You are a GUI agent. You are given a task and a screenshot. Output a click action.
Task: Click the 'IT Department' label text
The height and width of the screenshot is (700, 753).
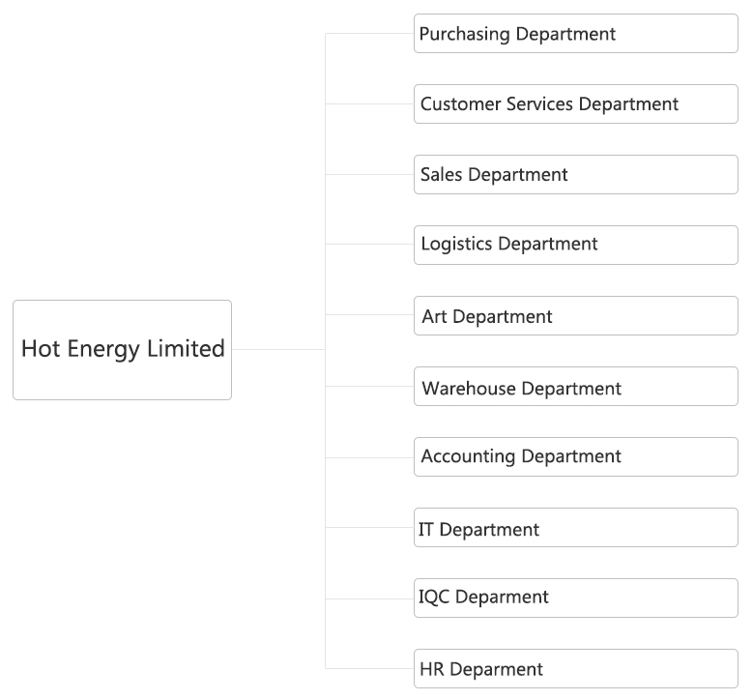[478, 531]
